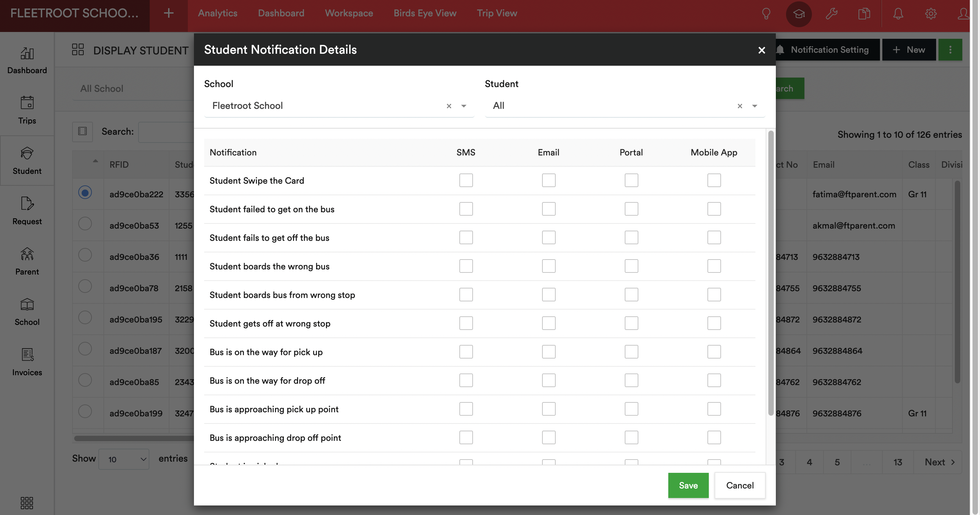Screen dimensions: 980x515
Task: Click email fatima@ftparent.com
Action: click(x=854, y=194)
